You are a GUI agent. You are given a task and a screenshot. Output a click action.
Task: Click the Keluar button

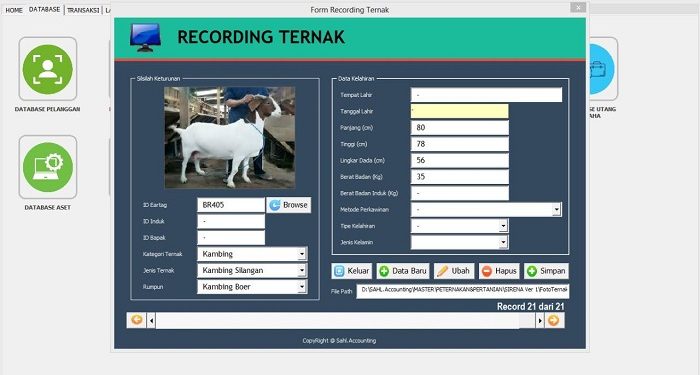pos(351,271)
